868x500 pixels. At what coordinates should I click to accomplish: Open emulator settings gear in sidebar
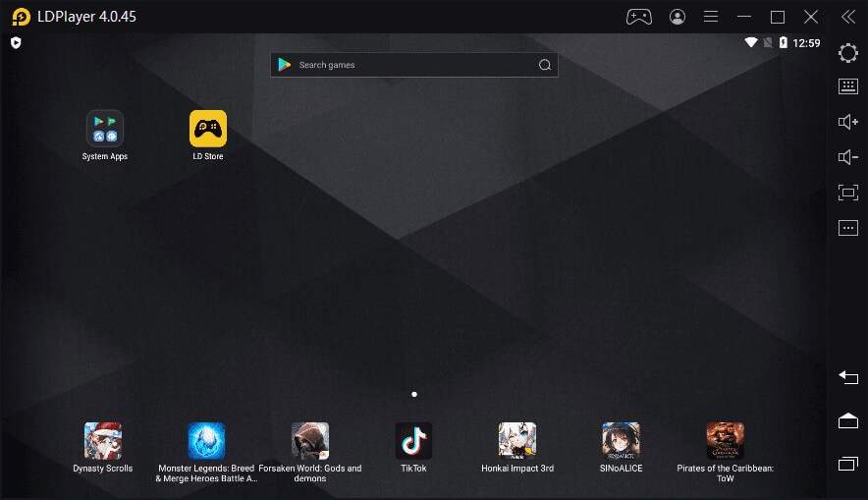848,53
